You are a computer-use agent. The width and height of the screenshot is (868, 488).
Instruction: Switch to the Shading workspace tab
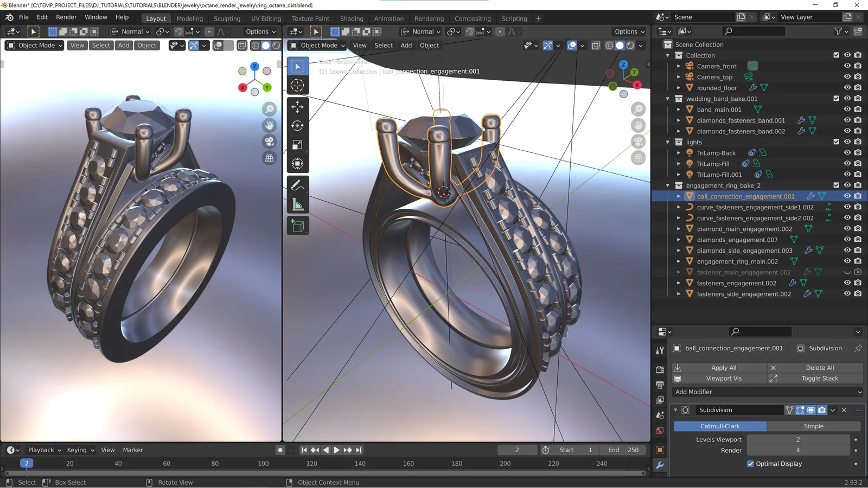point(352,18)
